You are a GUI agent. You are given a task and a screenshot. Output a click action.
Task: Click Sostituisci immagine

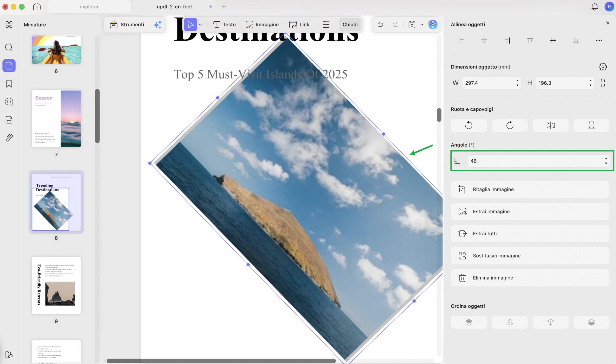point(530,256)
